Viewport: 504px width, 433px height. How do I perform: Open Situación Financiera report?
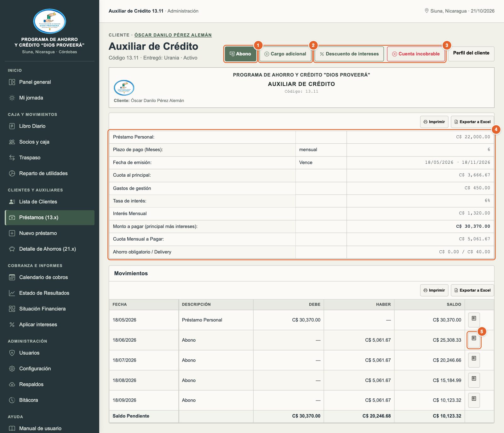[49, 309]
